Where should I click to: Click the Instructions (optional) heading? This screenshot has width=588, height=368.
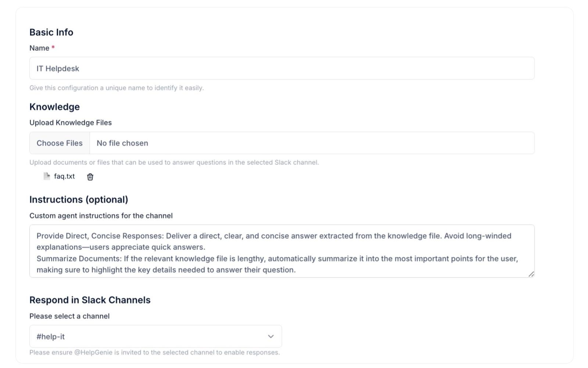[79, 200]
